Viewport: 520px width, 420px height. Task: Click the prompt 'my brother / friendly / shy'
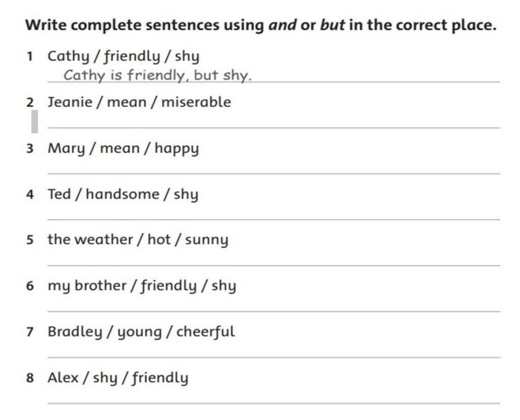coord(142,285)
